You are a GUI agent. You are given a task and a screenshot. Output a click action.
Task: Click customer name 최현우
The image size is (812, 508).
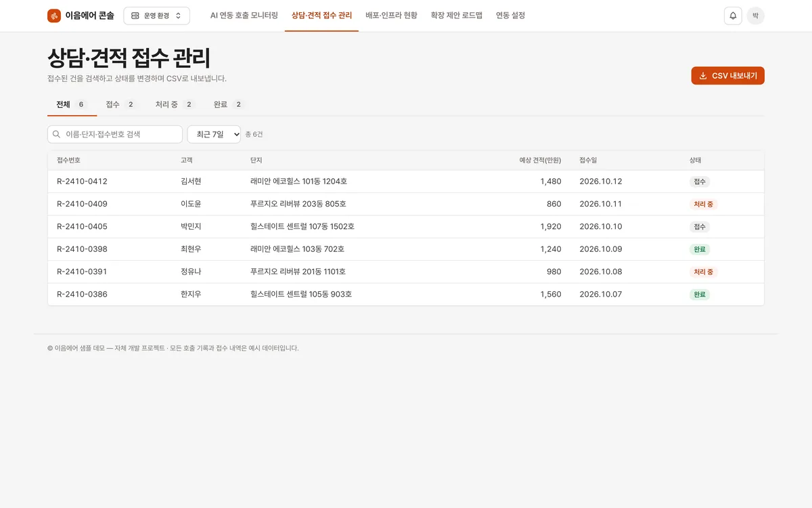(x=191, y=249)
